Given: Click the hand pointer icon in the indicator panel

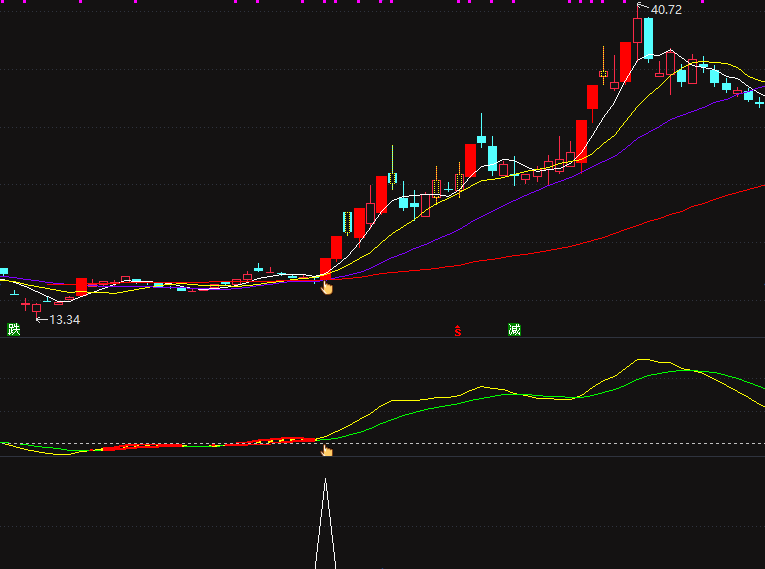Looking at the screenshot, I should (326, 450).
